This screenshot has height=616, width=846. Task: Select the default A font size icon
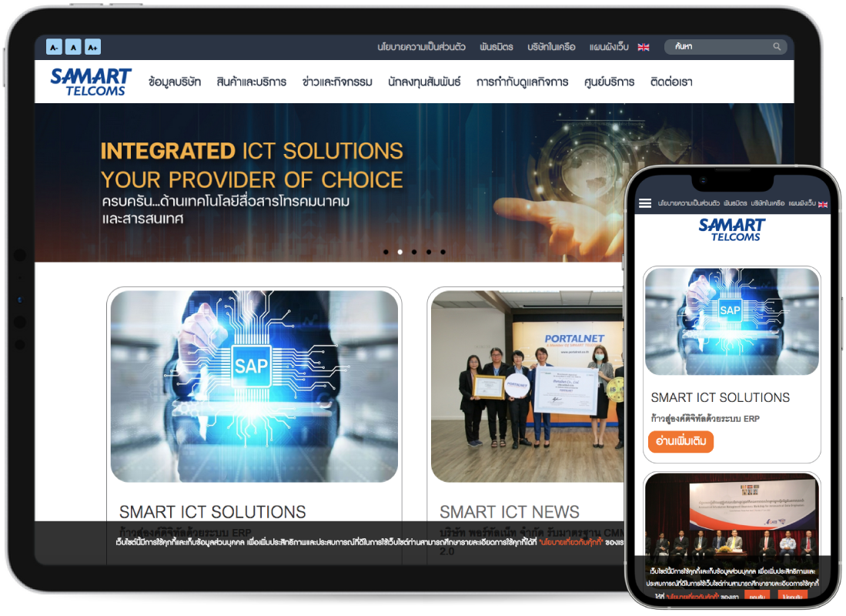[72, 46]
